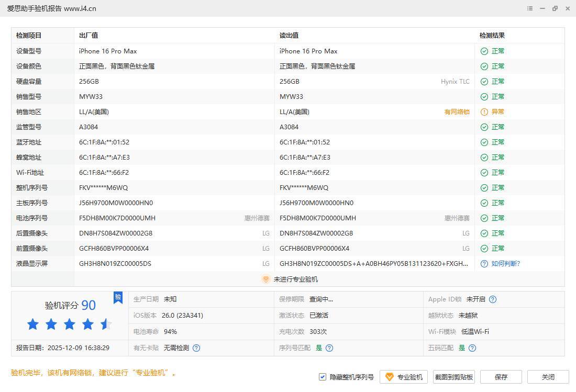Click the 专业验机 button
576x392 pixels.
pyautogui.click(x=404, y=377)
